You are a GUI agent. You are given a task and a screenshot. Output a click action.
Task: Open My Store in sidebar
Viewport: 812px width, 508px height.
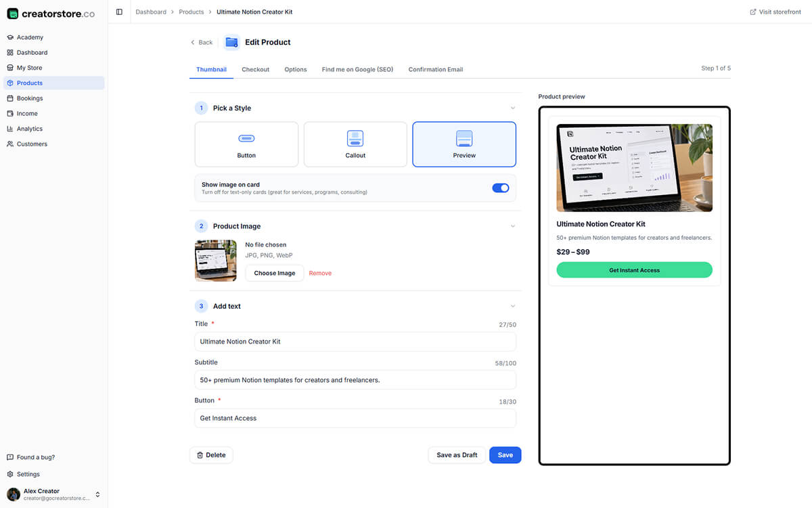[54, 68]
